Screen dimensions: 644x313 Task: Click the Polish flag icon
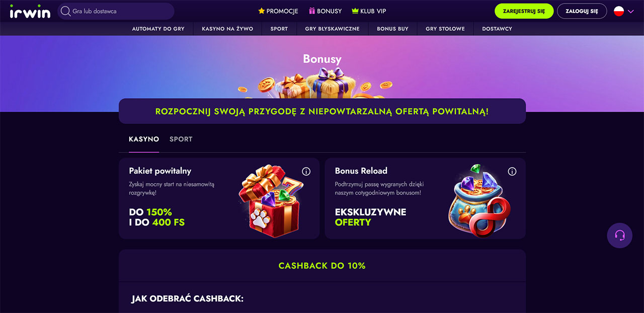tap(619, 11)
